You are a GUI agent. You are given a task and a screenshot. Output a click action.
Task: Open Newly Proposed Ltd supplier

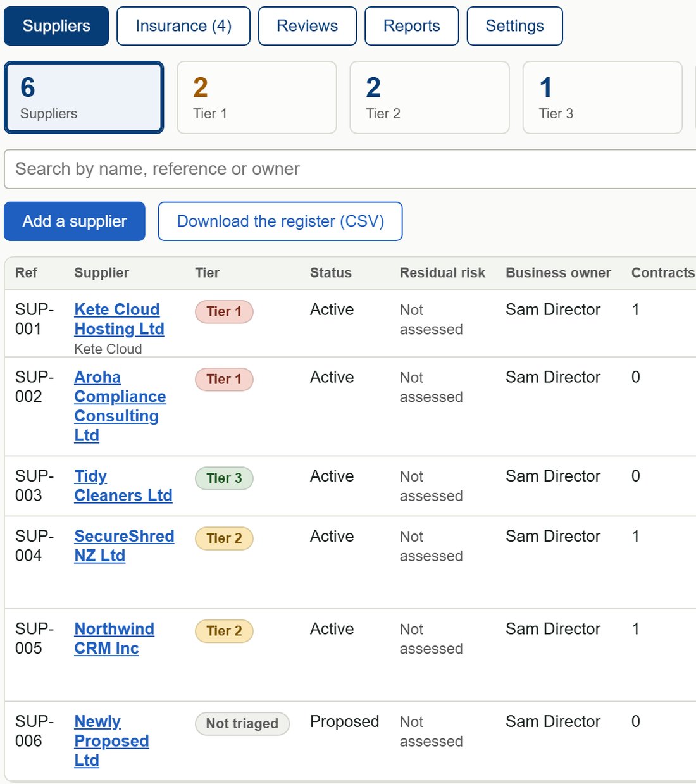point(111,740)
